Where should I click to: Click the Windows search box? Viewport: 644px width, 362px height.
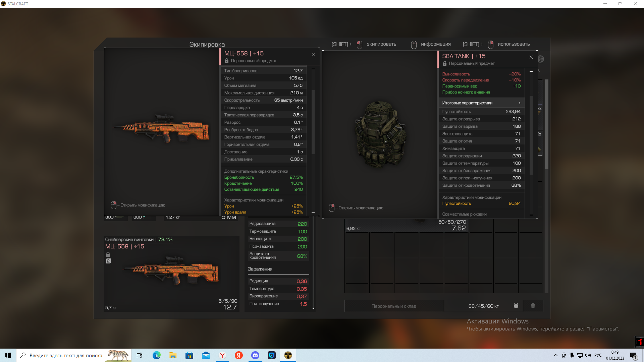click(x=74, y=355)
